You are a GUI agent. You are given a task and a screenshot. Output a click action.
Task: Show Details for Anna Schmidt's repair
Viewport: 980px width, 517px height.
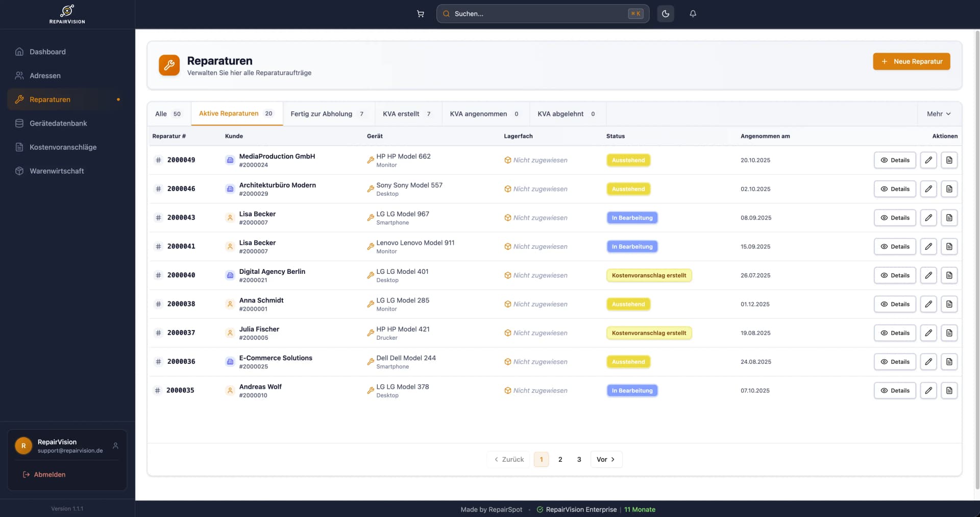(894, 304)
